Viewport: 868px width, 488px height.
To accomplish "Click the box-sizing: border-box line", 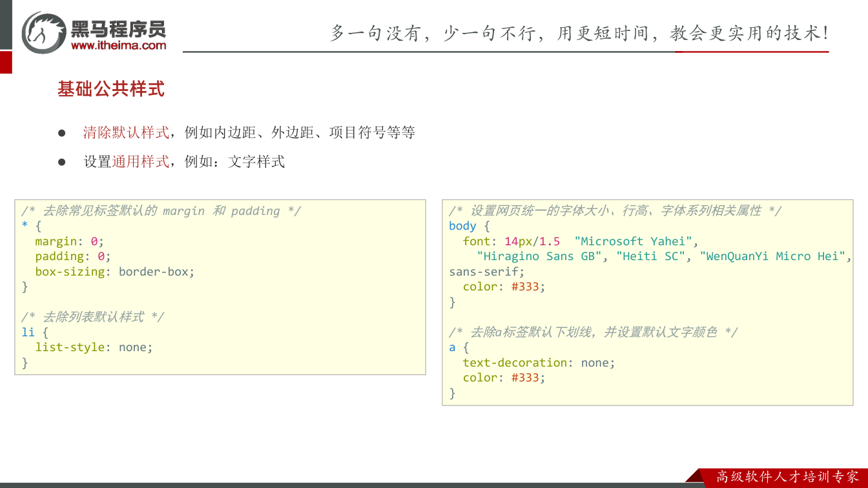I will pyautogui.click(x=115, y=272).
